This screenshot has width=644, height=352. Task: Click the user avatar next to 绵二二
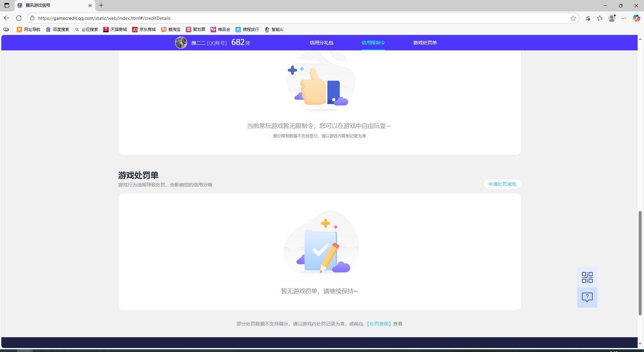tap(181, 43)
